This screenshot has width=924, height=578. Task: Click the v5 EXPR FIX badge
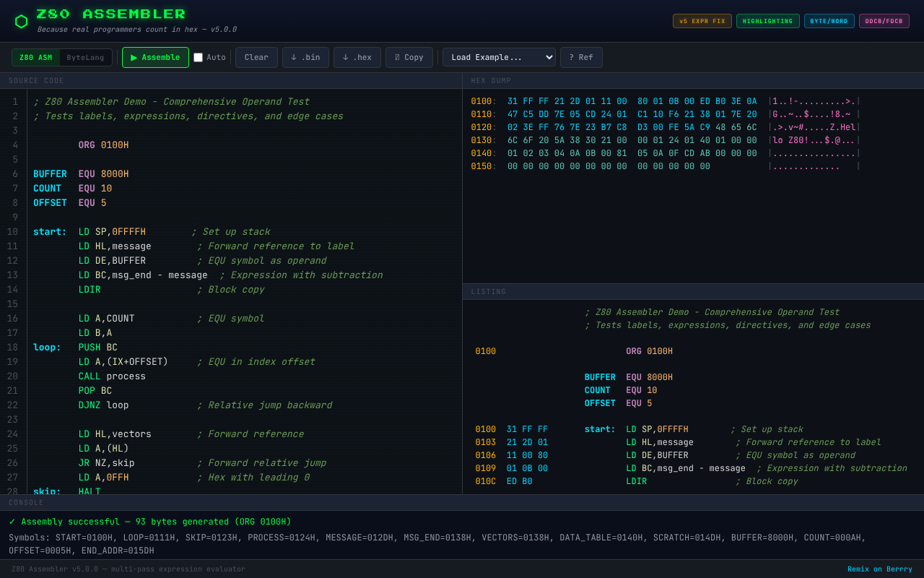(x=702, y=21)
